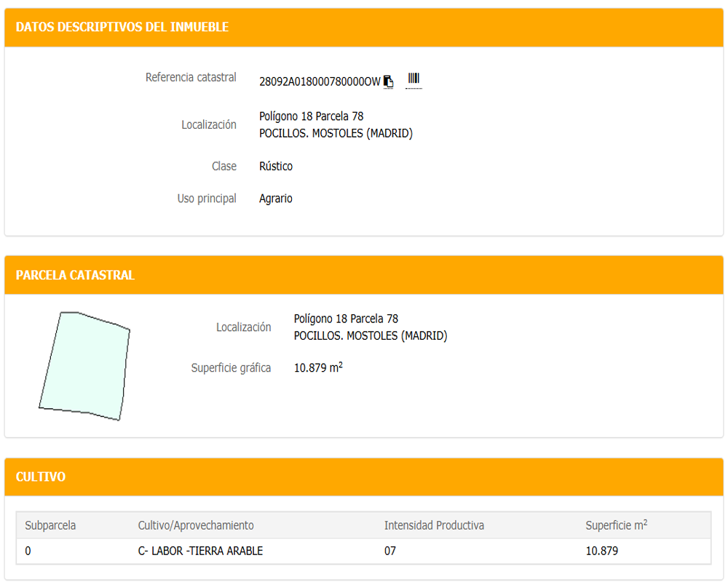Select the DATOS DESCRIPTIVOS DEL INMUEBLE header

point(122,28)
